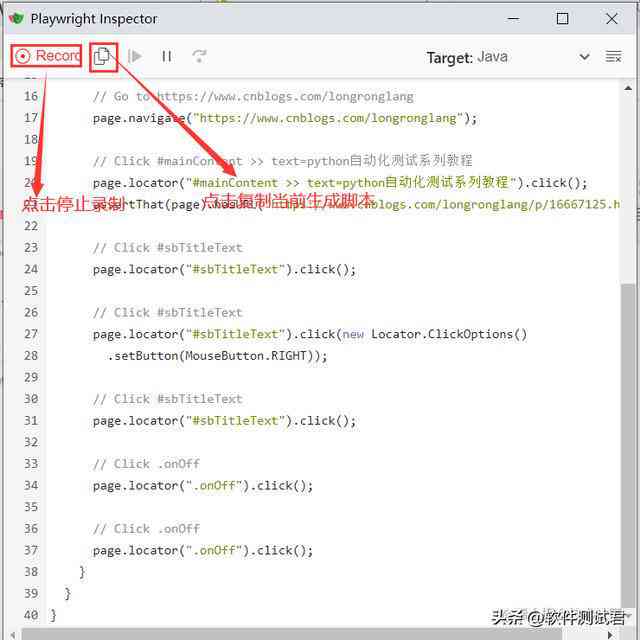640x640 pixels.
Task: Click comment '// Click .onOff' on line 36
Action: coord(146,529)
